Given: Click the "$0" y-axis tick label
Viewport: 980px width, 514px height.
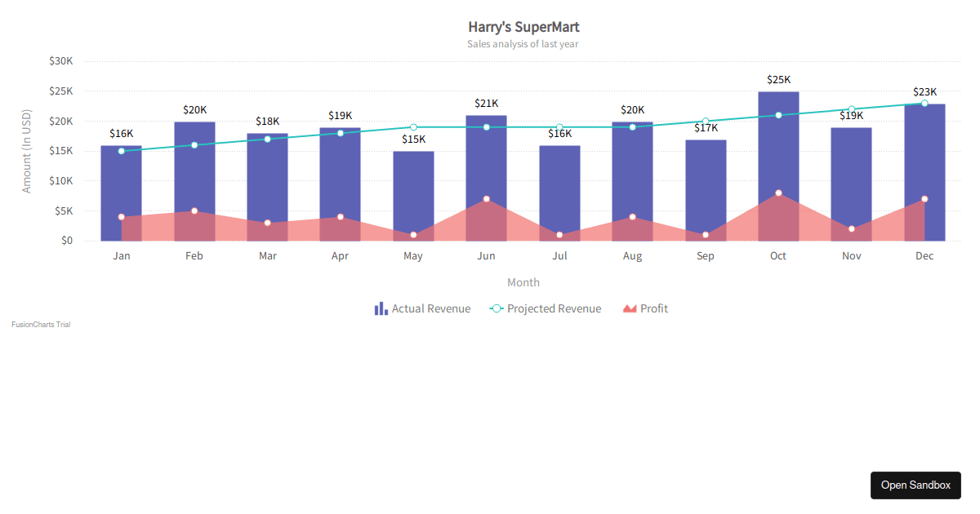Looking at the screenshot, I should [66, 241].
